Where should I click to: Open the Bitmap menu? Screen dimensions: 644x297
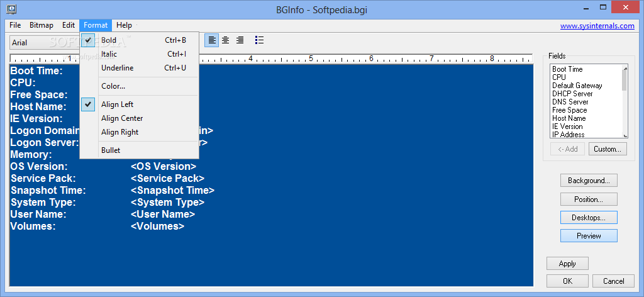click(x=42, y=25)
